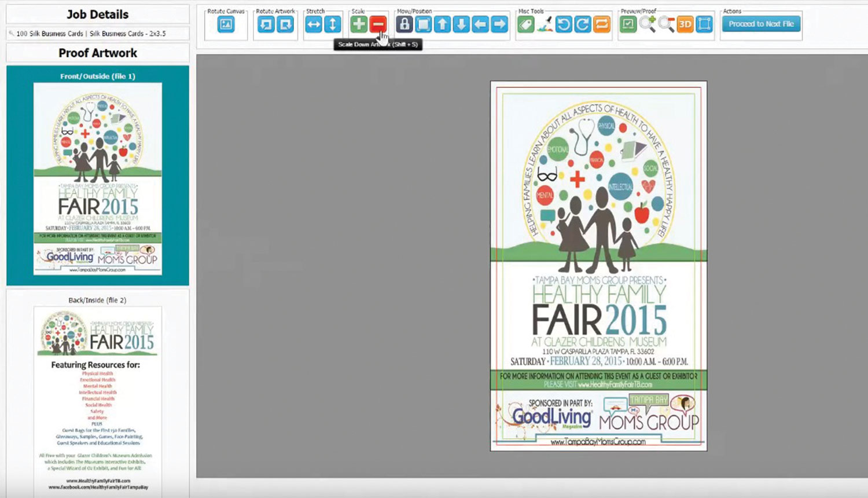
Task: Click the Rotate Canvas icon
Action: 226,24
